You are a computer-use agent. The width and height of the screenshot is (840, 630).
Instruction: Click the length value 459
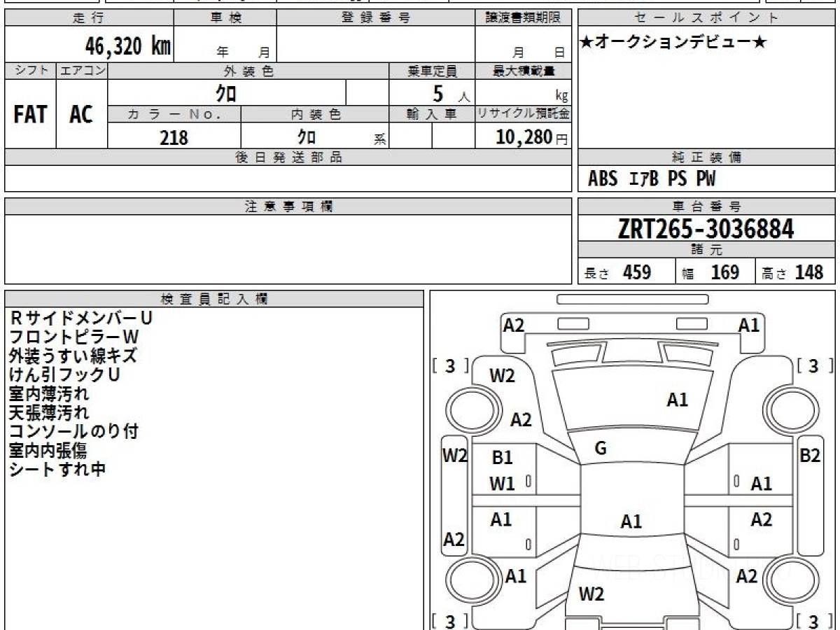pyautogui.click(x=636, y=272)
